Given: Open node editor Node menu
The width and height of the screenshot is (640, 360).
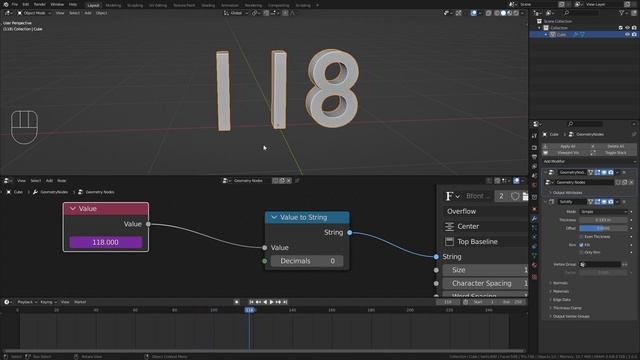Looking at the screenshot, I should point(62,180).
